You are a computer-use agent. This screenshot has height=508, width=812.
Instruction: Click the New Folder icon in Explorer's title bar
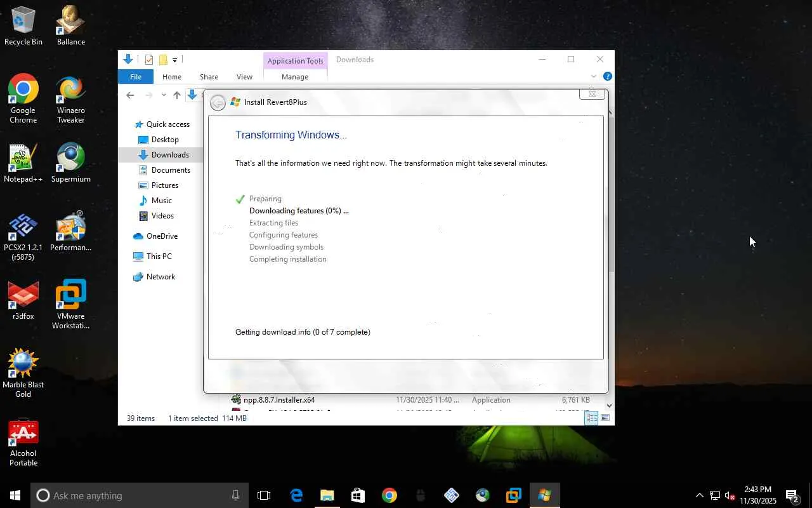163,60
